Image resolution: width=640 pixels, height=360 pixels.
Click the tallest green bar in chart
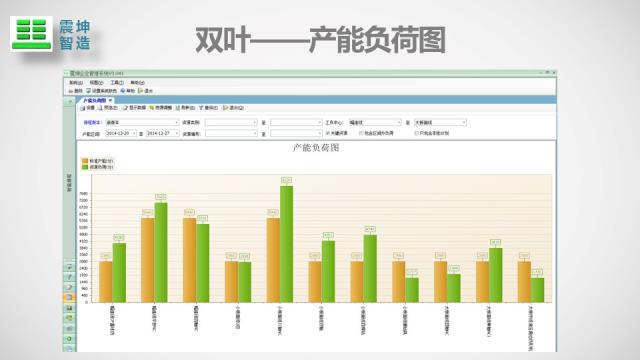pos(287,244)
